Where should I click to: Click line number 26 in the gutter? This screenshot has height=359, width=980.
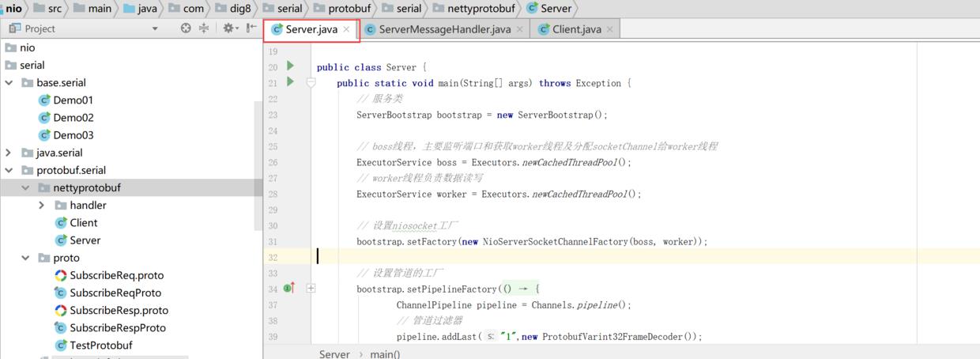pos(273,162)
